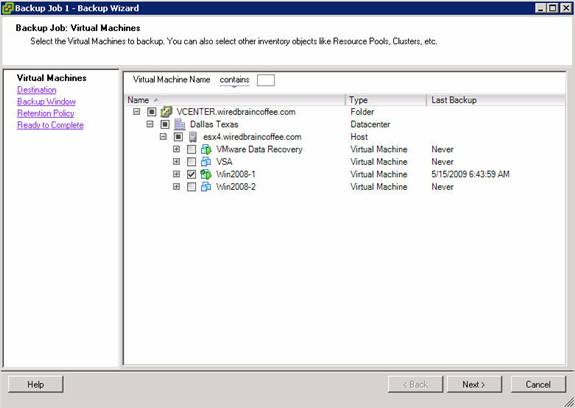Viewport: 575px width, 408px height.
Task: Click the VSA virtual machine icon
Action: (206, 162)
